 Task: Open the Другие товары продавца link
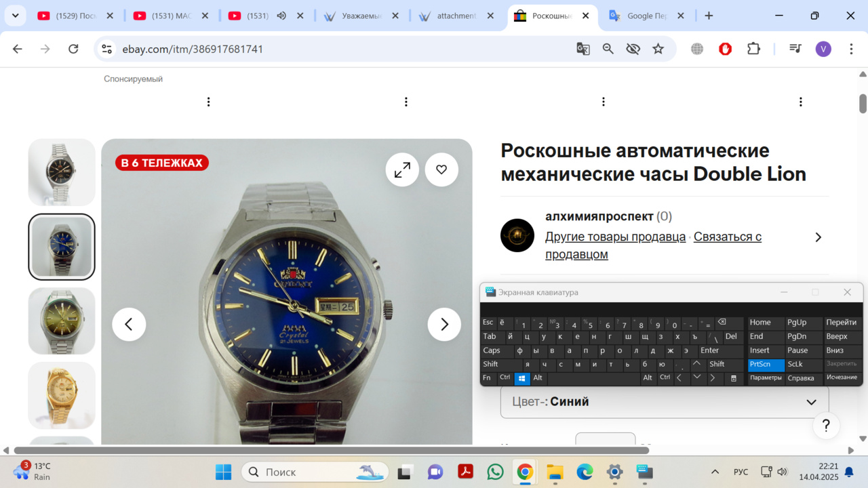[x=615, y=237]
